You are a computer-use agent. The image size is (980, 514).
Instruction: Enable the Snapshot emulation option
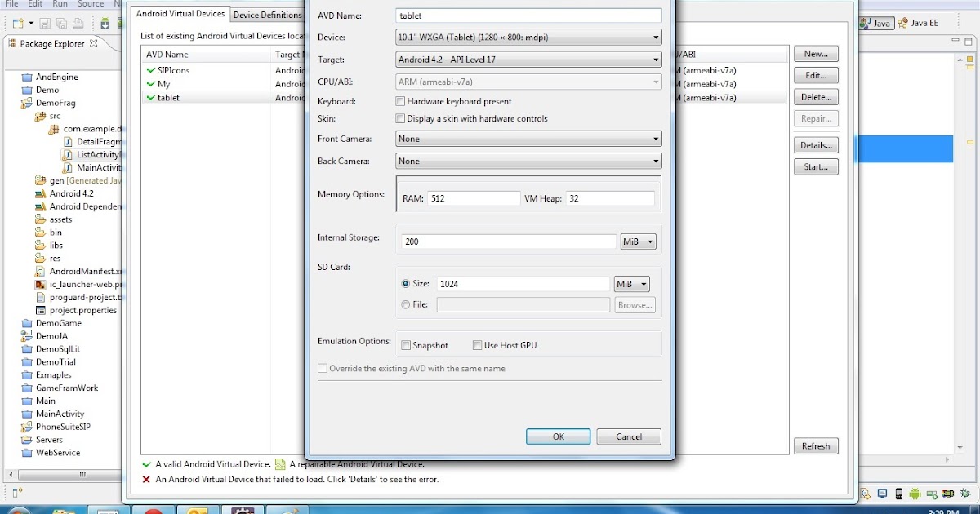406,344
